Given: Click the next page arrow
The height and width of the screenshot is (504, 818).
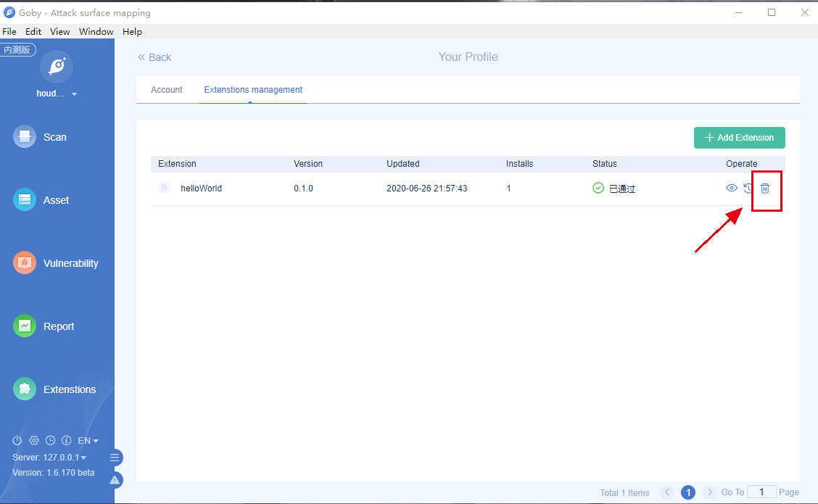Looking at the screenshot, I should pos(709,492).
